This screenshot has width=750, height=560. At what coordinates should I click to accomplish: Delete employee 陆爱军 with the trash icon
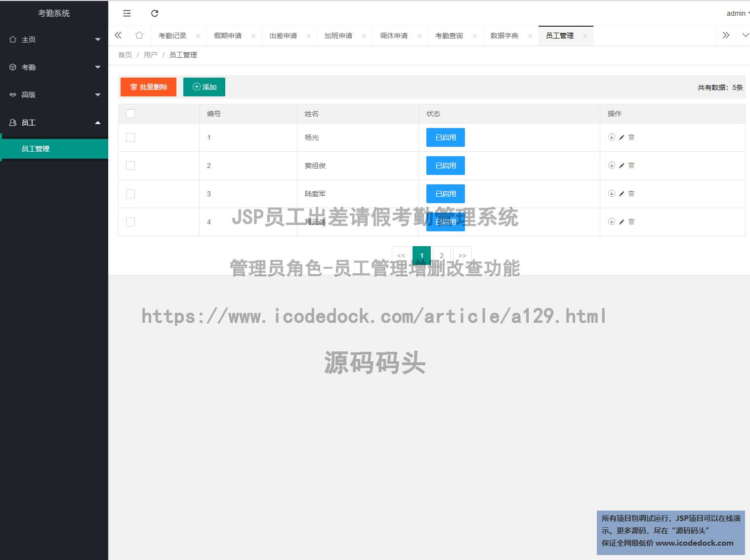pyautogui.click(x=631, y=194)
